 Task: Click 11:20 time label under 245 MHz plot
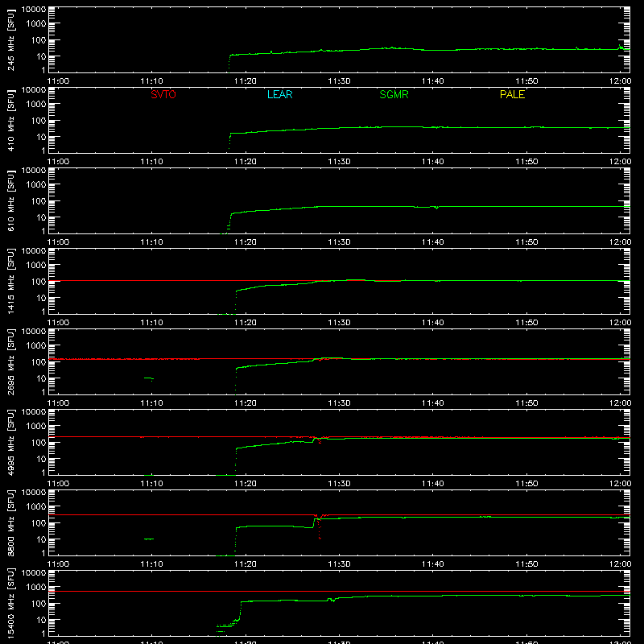click(x=246, y=81)
